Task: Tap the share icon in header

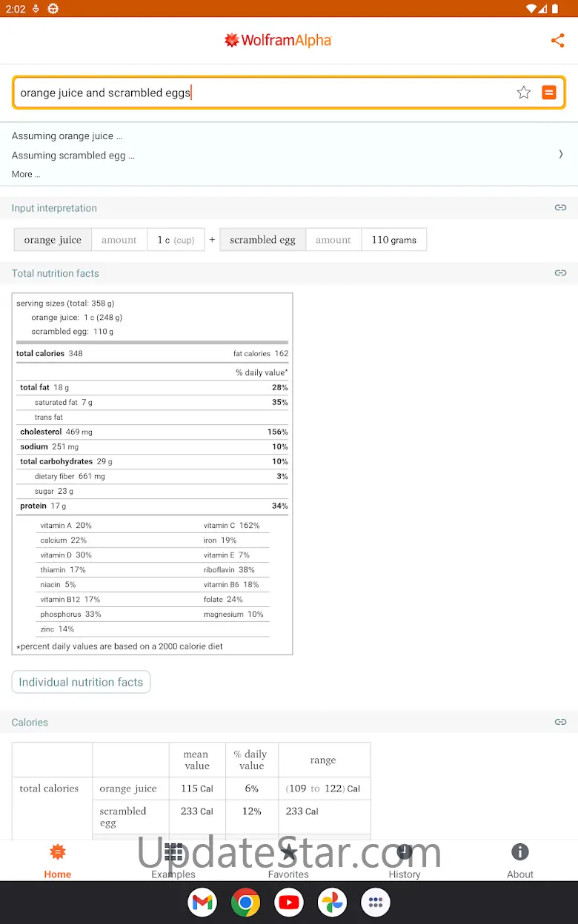Action: [x=557, y=41]
